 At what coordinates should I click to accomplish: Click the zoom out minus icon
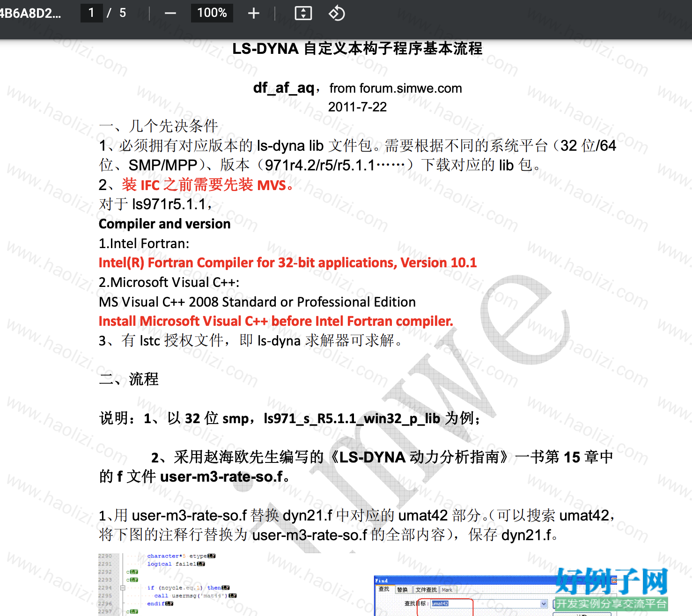[170, 13]
